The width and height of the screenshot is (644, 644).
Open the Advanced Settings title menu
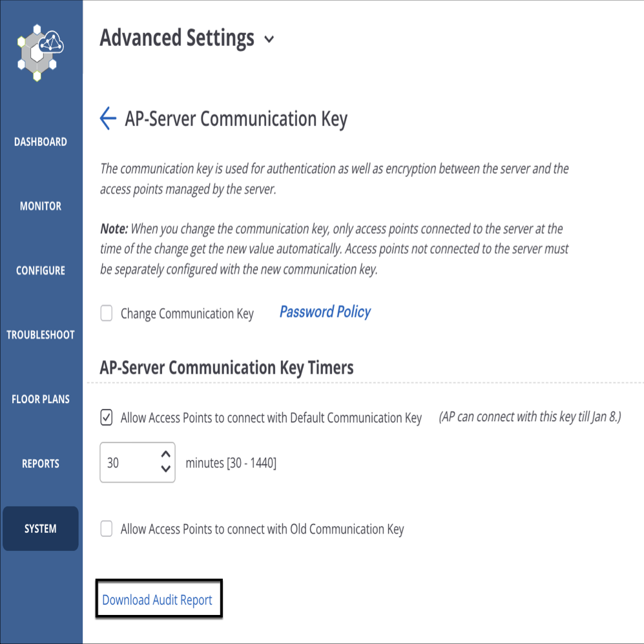(177, 38)
